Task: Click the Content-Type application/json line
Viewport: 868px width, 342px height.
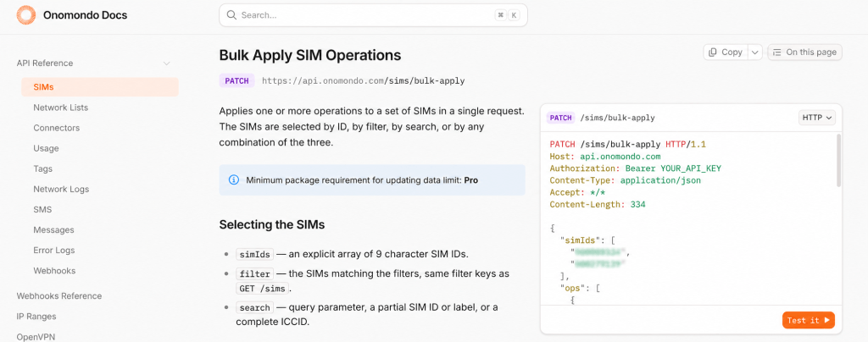Action: [x=626, y=180]
